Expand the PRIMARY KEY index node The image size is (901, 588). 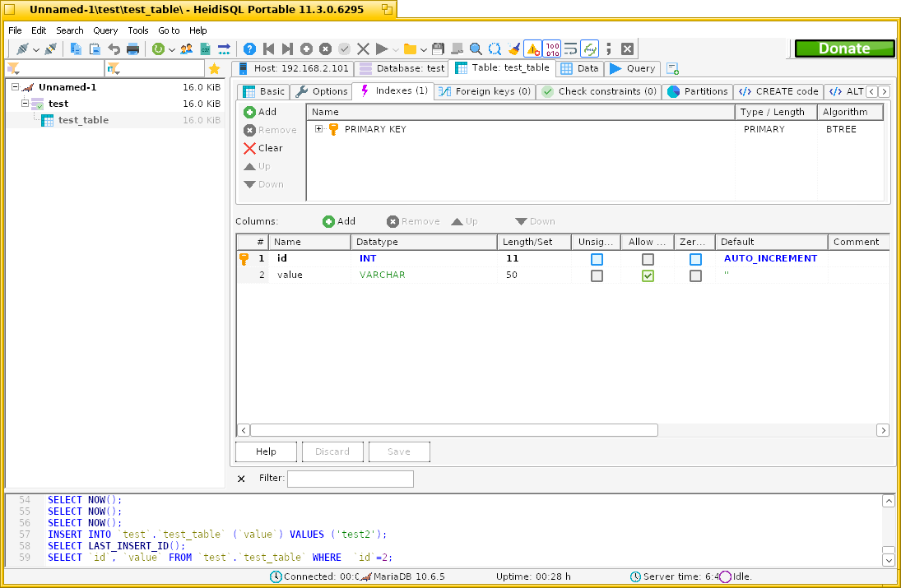(x=319, y=129)
